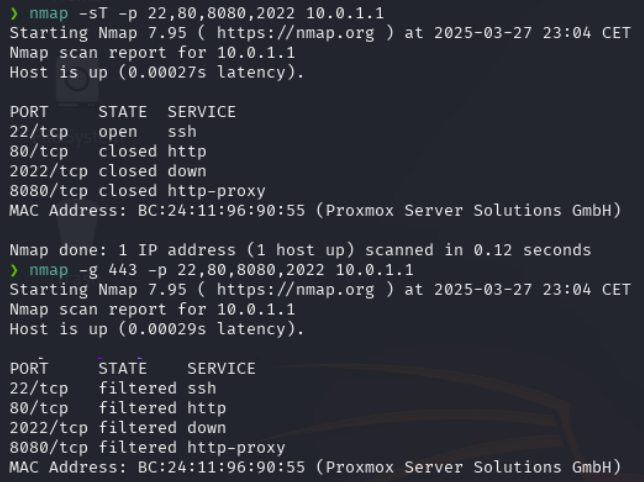Screen dimensions: 644x482
Task: Select the '22/tcp open ssh' line
Action: (x=103, y=132)
